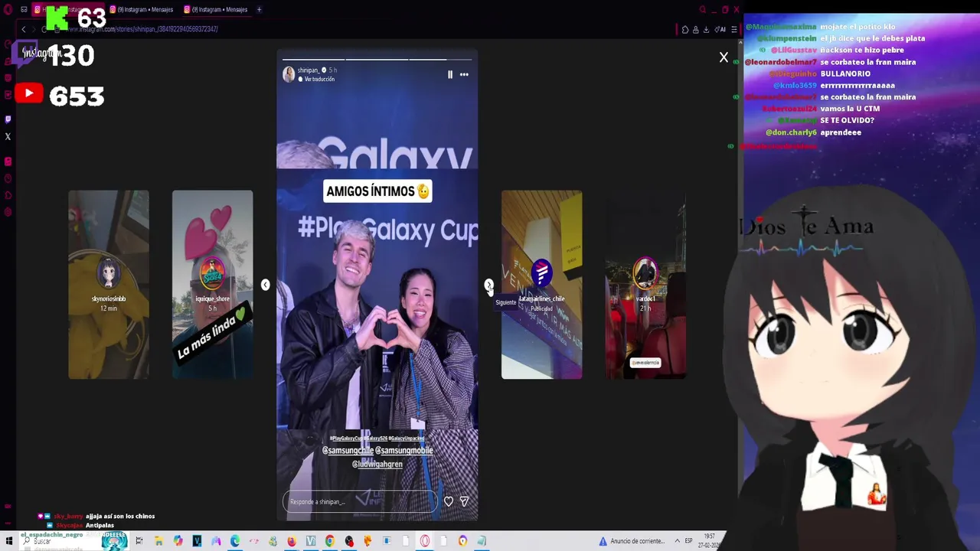Open 'Anuncio de corriente' taskbar notification
The width and height of the screenshot is (980, 551).
tap(632, 541)
